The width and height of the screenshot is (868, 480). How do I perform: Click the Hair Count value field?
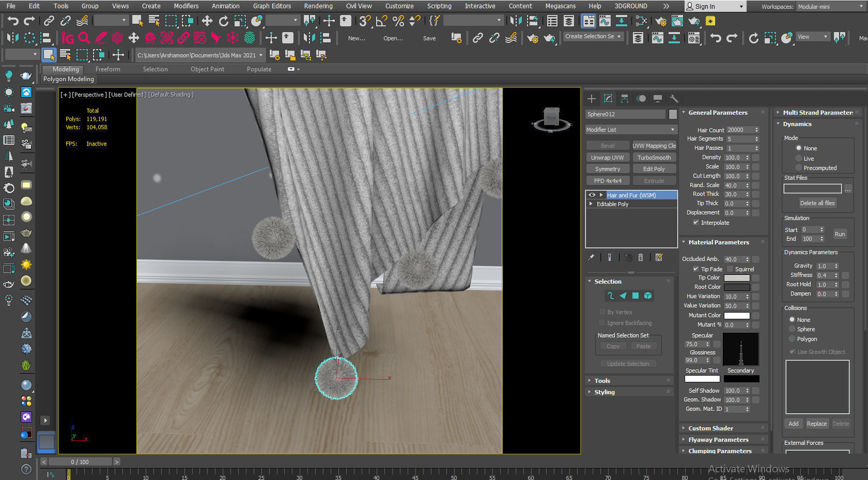click(x=739, y=130)
